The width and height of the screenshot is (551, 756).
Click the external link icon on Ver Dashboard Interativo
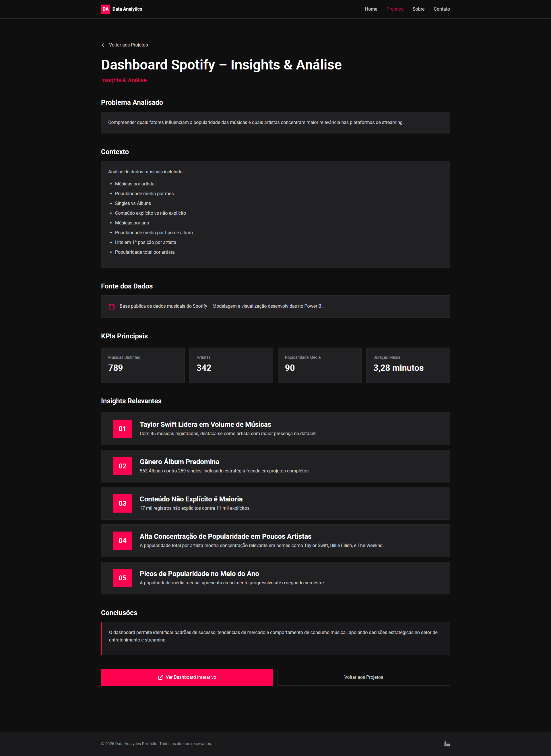[x=160, y=677]
